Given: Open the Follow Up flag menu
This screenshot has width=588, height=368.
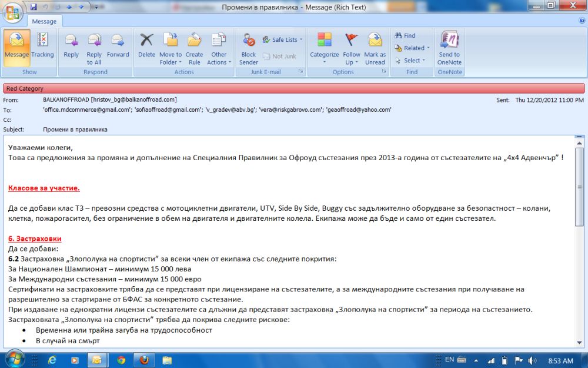Looking at the screenshot, I should tap(352, 48).
